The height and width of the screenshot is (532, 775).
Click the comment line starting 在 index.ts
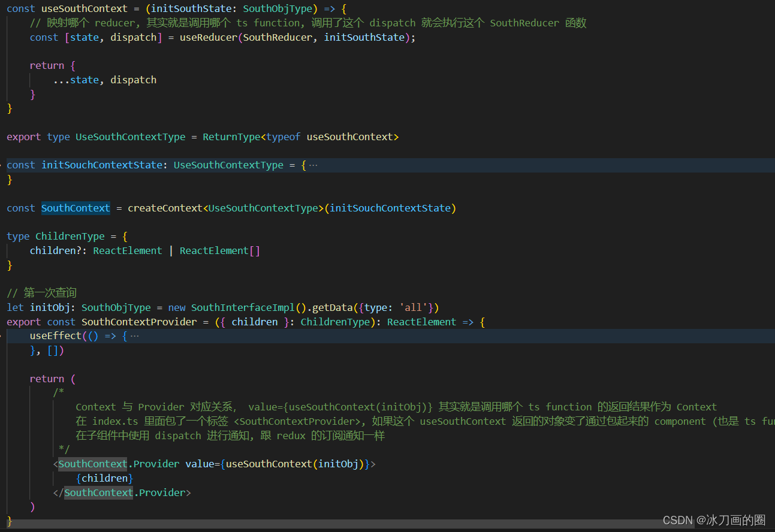(x=425, y=421)
